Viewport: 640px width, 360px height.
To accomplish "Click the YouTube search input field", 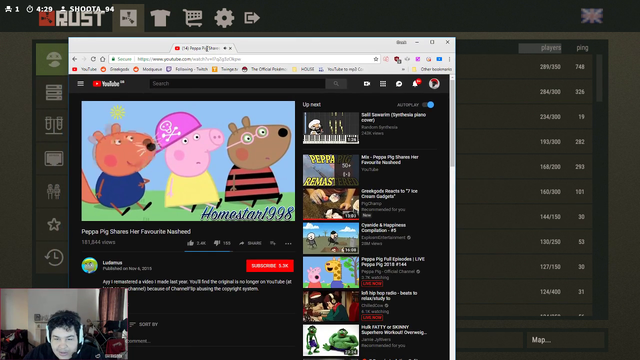I will coord(238,84).
